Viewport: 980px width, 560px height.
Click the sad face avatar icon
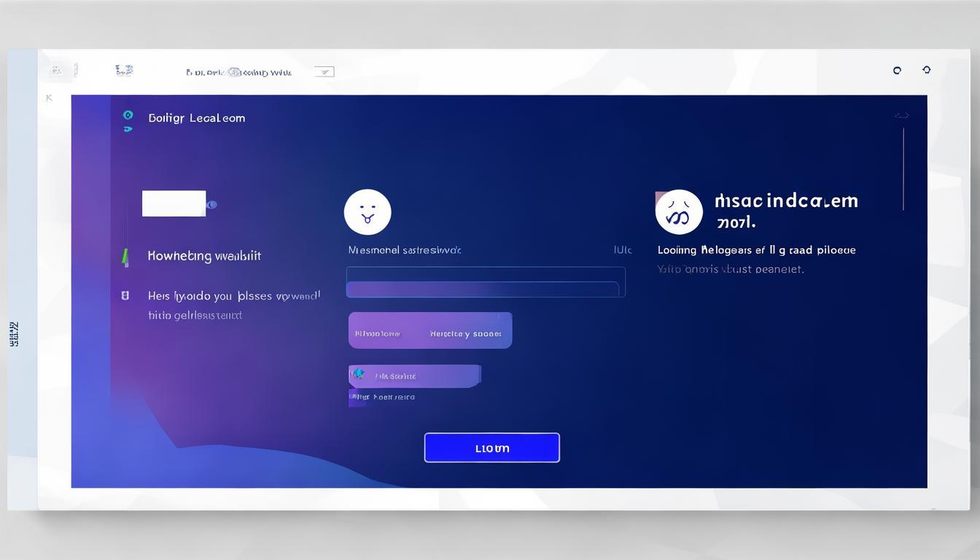[678, 212]
